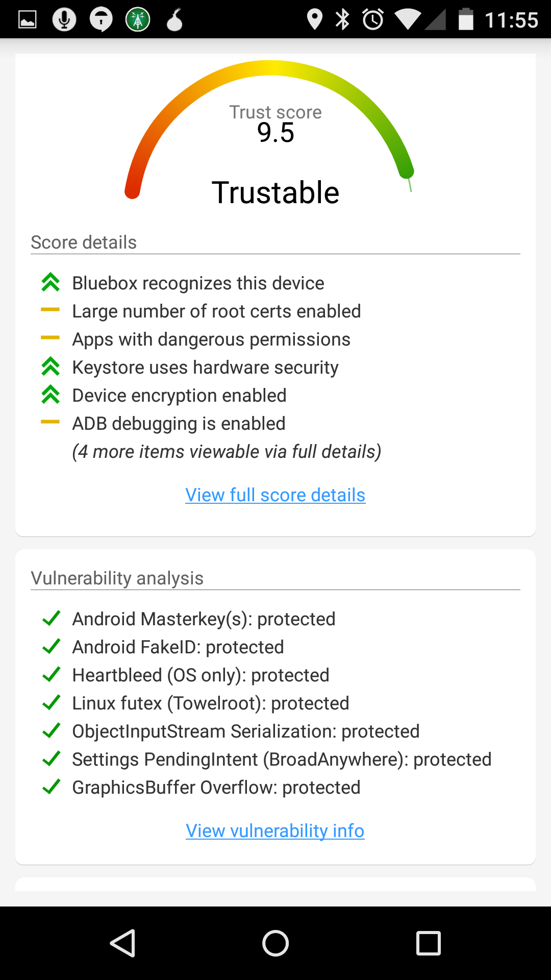551x980 pixels.
Task: Tap the yellow dash beside ADB debugging
Action: coord(50,422)
